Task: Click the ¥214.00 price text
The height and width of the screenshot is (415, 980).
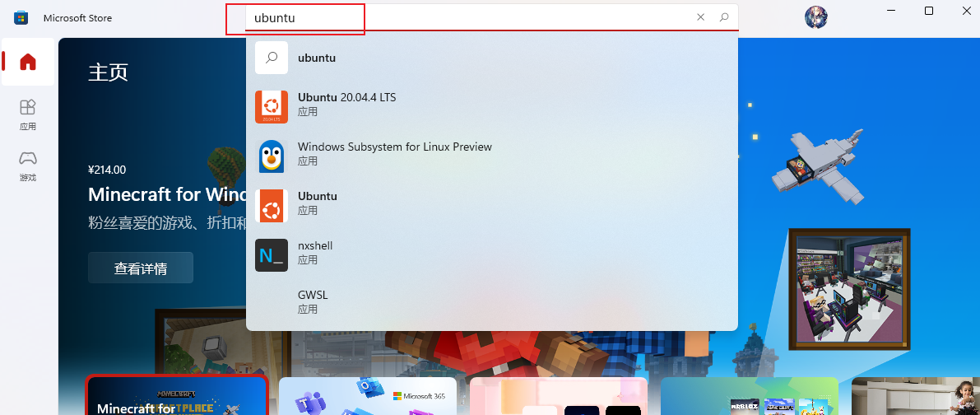Action: [107, 170]
